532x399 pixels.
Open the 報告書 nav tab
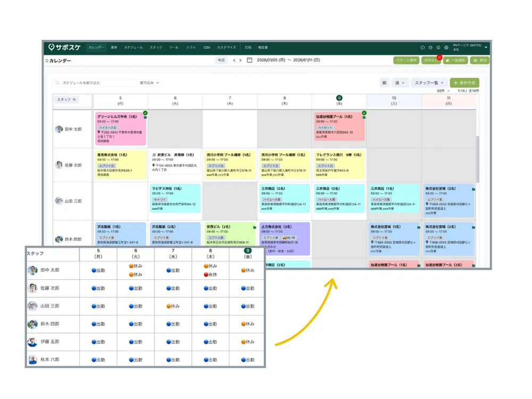click(263, 47)
